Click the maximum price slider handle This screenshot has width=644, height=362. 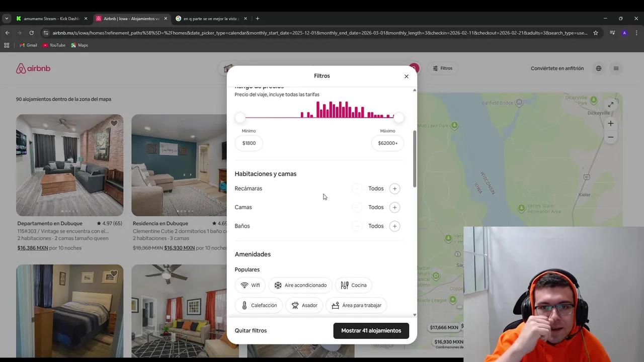pyautogui.click(x=398, y=118)
